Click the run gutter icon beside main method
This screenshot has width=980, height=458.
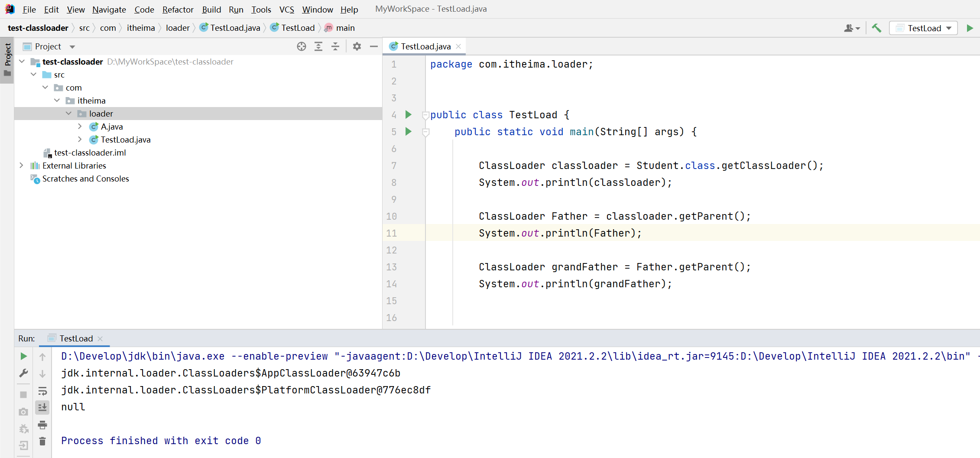[408, 131]
